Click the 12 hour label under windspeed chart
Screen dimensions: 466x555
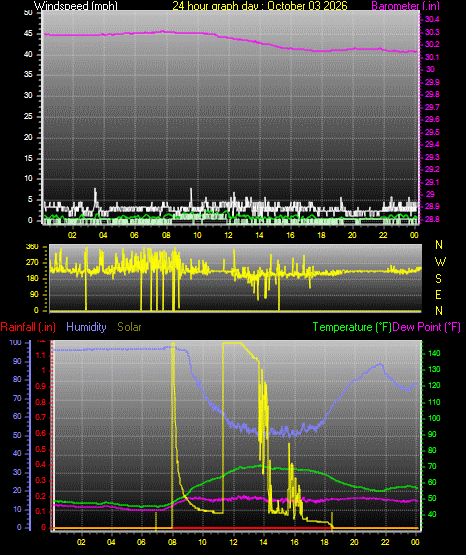point(228,235)
